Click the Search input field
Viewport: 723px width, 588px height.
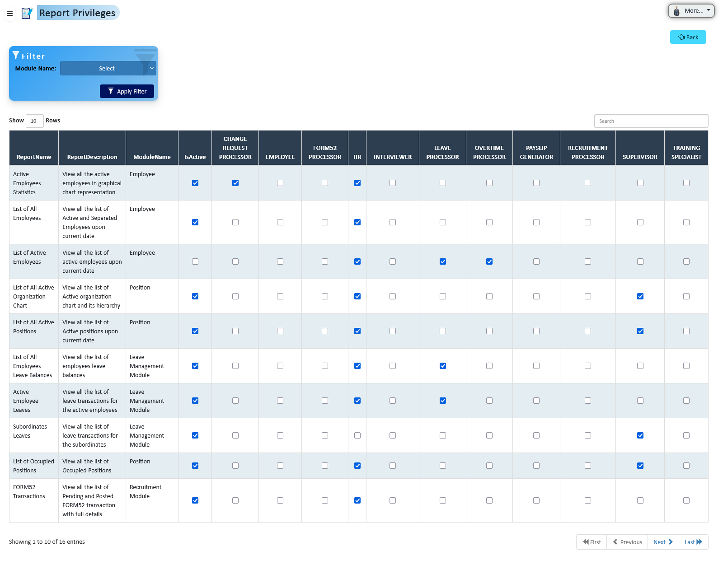pyautogui.click(x=651, y=121)
